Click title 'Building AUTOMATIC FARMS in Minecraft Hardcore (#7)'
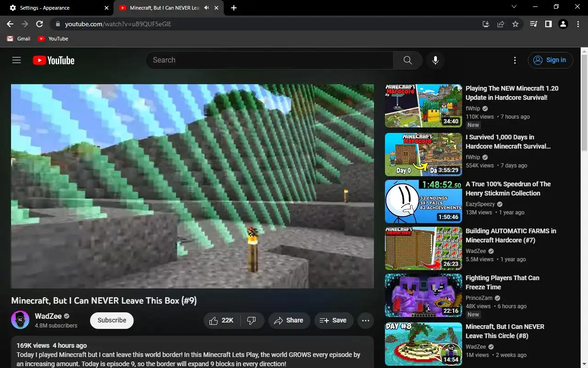The image size is (588, 368). (x=511, y=236)
